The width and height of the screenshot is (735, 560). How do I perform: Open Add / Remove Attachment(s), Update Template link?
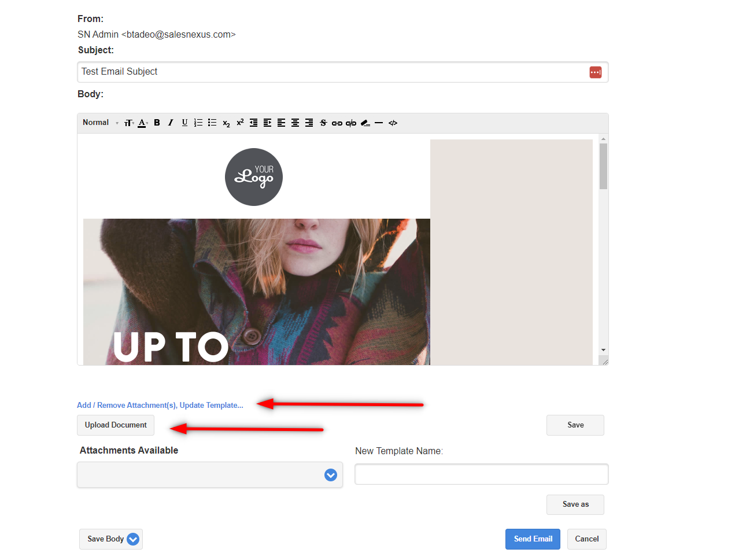[x=160, y=405]
